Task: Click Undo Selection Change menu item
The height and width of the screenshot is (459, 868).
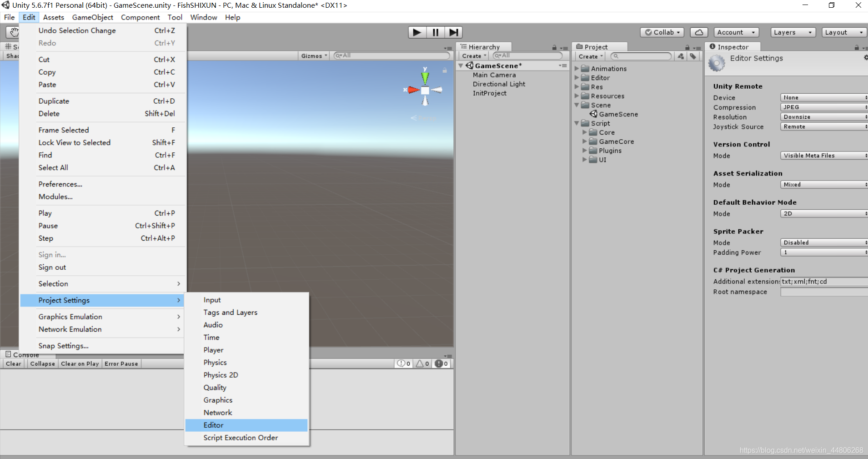Action: tap(103, 30)
